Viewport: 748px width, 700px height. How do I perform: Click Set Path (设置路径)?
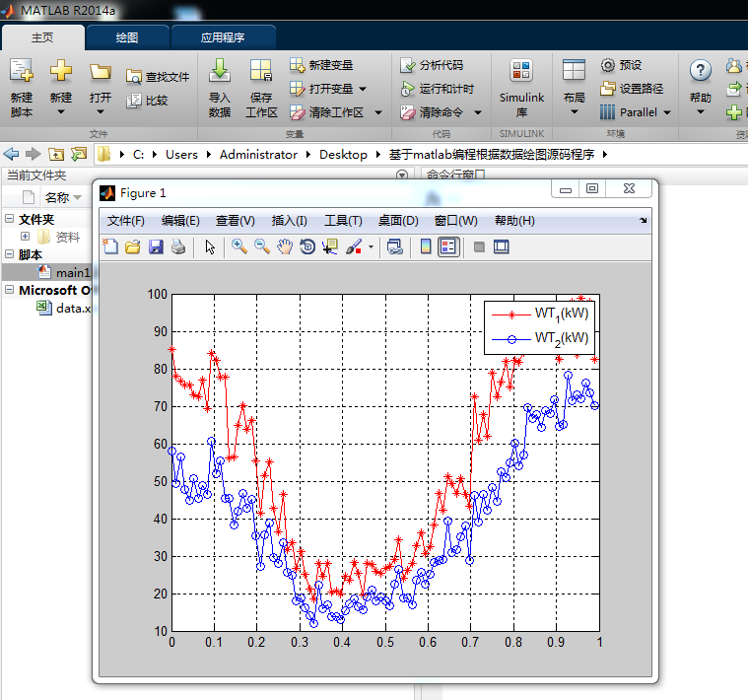click(632, 89)
